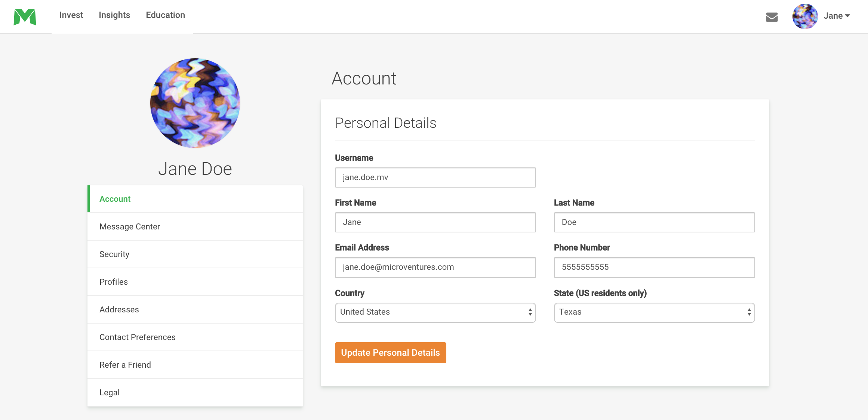Click the Phone Number field label

point(582,247)
